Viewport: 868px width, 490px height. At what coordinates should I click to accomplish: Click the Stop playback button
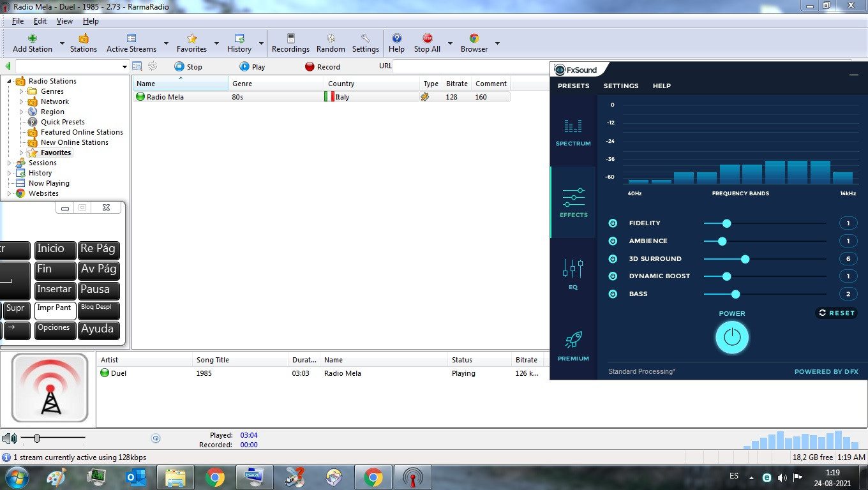pos(188,66)
